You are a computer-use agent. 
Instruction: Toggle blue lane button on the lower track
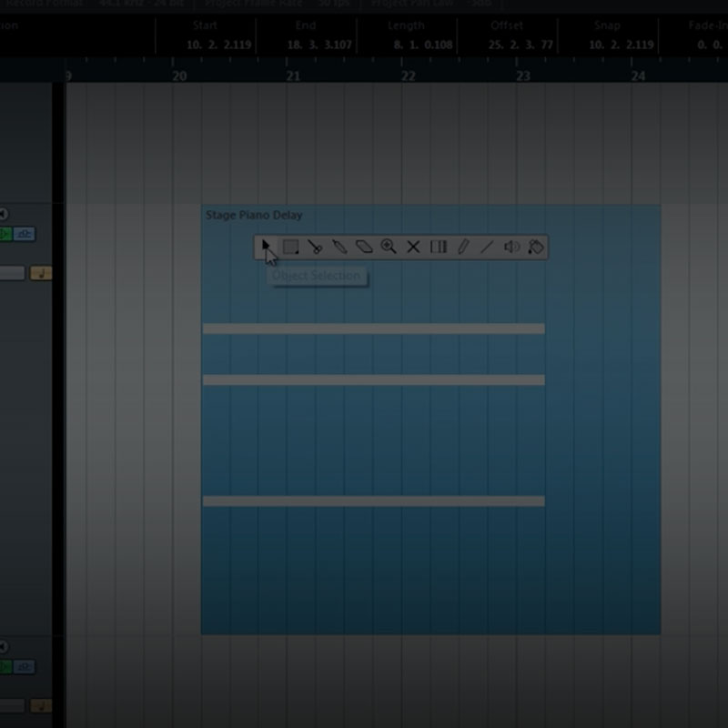[x=25, y=667]
